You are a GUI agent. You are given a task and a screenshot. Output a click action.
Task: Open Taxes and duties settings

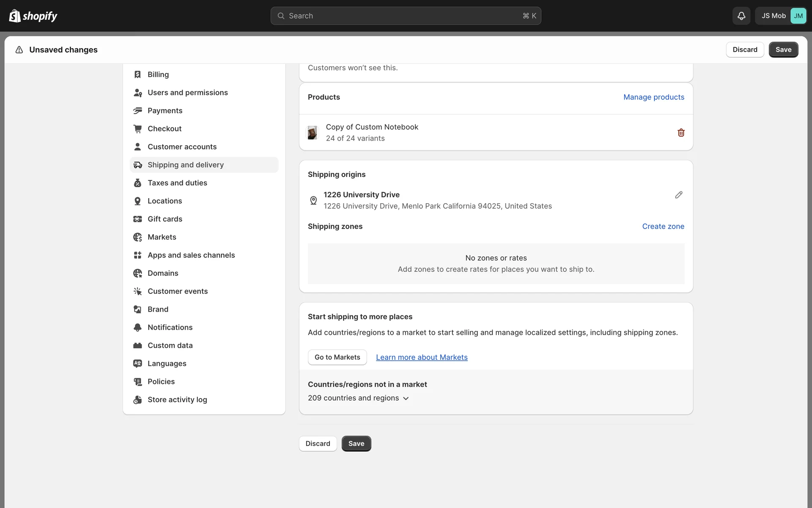[177, 183]
